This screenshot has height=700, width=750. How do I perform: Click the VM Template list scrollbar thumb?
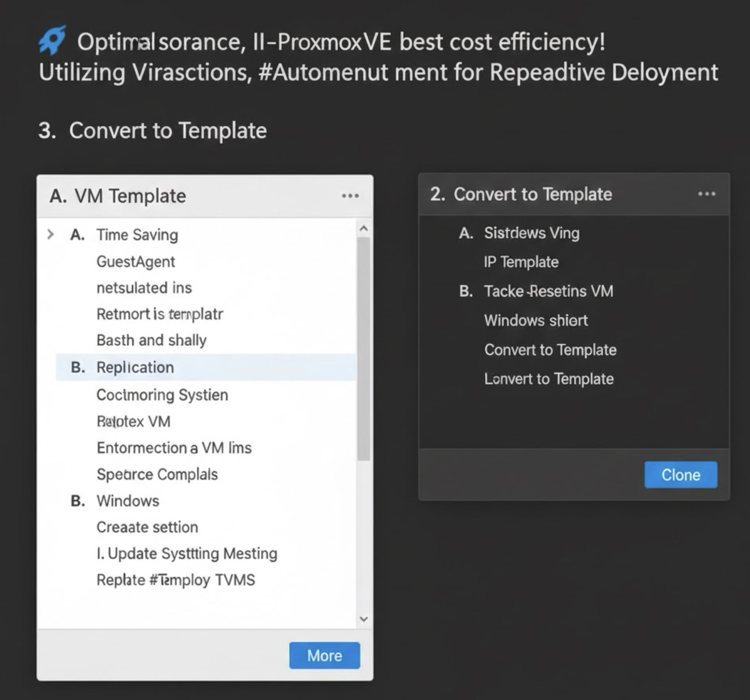coord(364,349)
